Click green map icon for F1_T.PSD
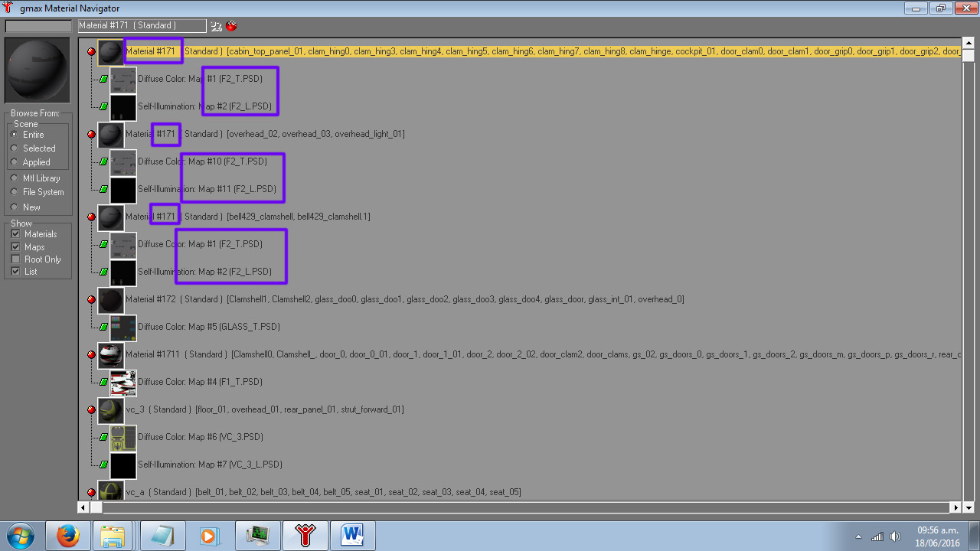 (103, 382)
